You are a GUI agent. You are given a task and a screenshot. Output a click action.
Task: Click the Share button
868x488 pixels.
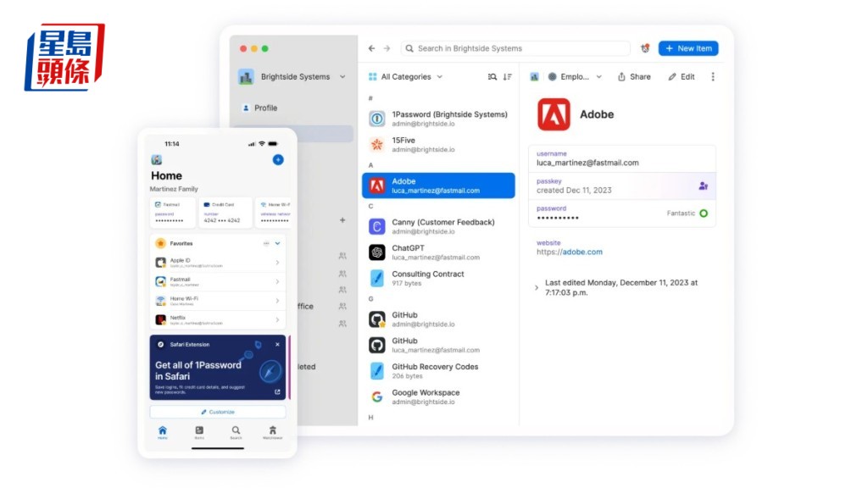(x=634, y=77)
